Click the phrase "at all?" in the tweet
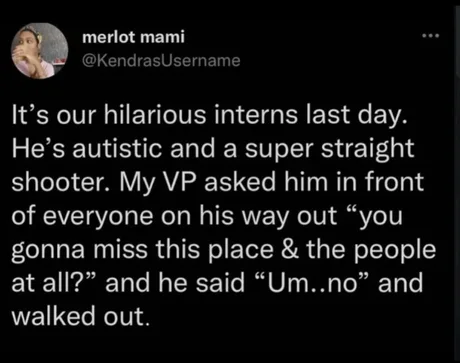This screenshot has height=363, width=460. pos(54,283)
